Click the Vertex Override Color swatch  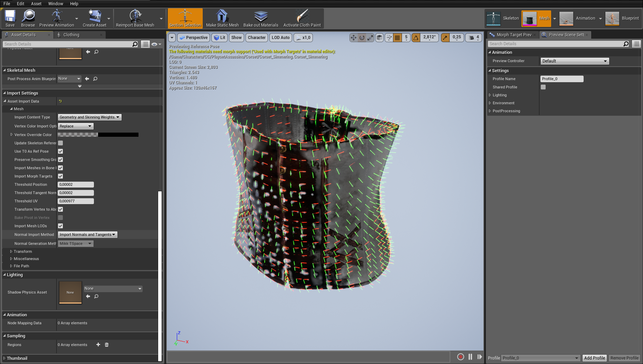point(98,135)
